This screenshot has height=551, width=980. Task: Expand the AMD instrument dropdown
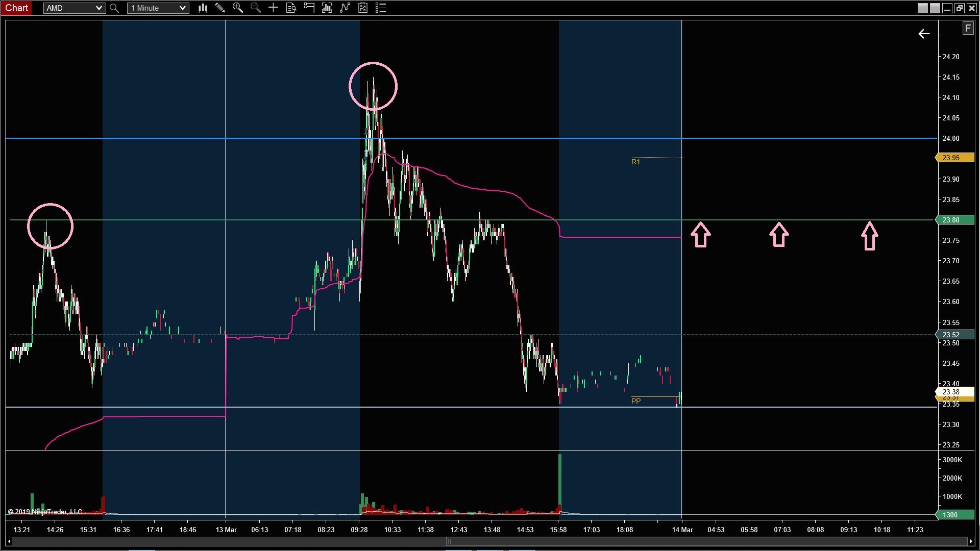[x=99, y=8]
